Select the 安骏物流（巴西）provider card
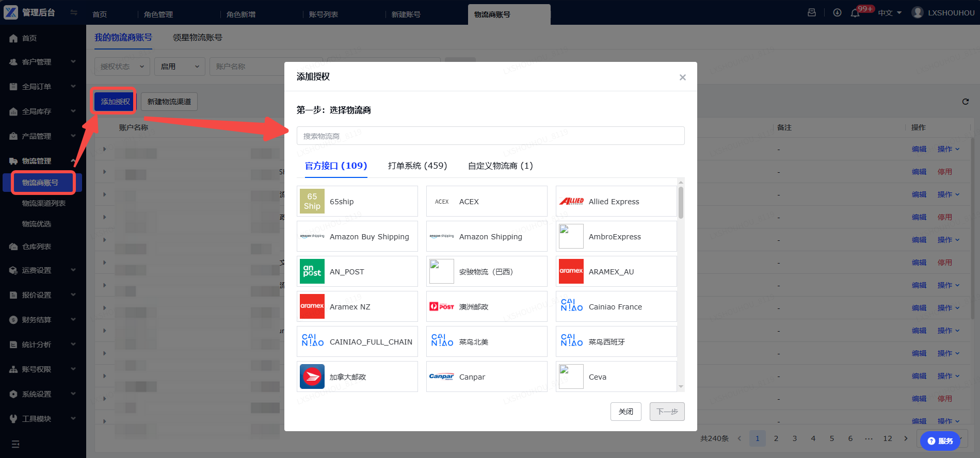The height and width of the screenshot is (458, 980). [x=487, y=271]
